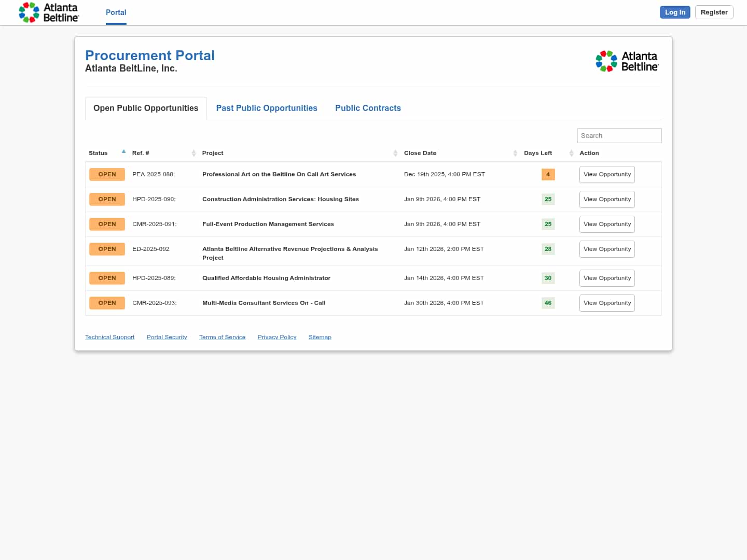
Task: Open the Technical Support link
Action: [109, 337]
